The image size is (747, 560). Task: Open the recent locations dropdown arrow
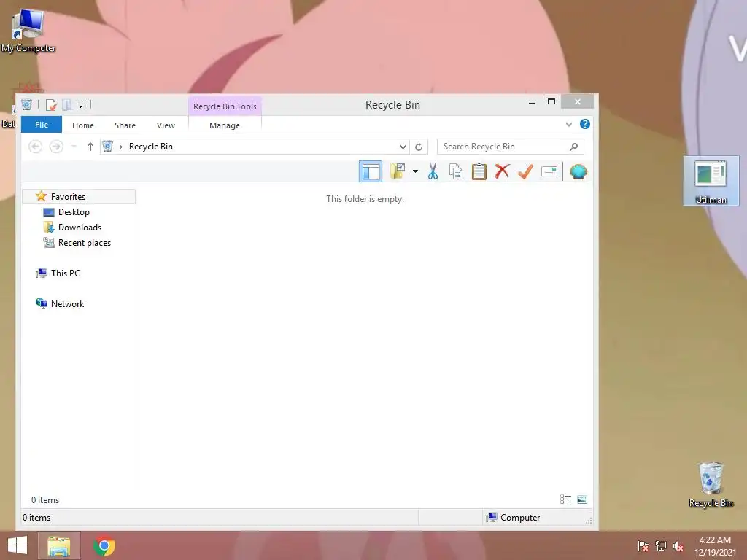74,147
